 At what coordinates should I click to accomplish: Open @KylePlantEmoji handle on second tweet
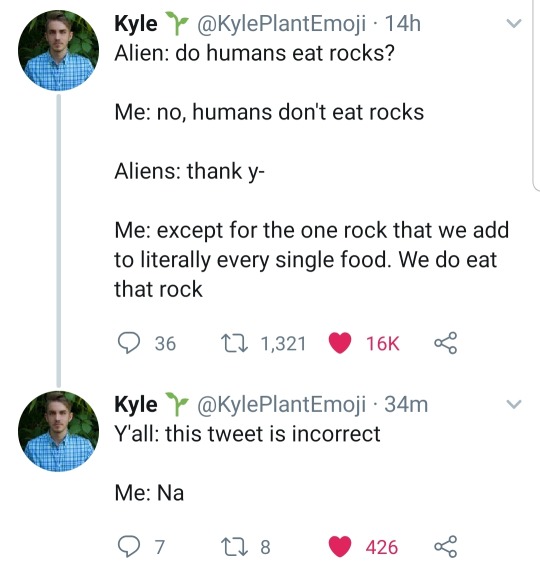281,404
